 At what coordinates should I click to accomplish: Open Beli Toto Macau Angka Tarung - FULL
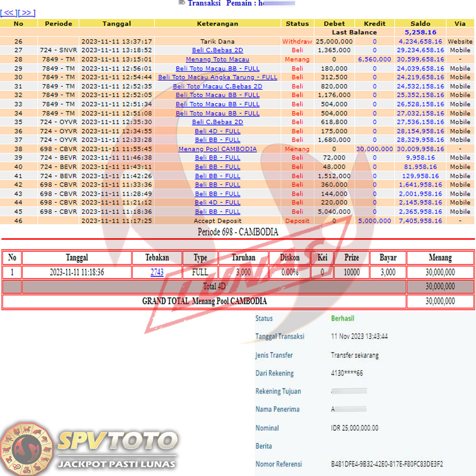click(218, 77)
